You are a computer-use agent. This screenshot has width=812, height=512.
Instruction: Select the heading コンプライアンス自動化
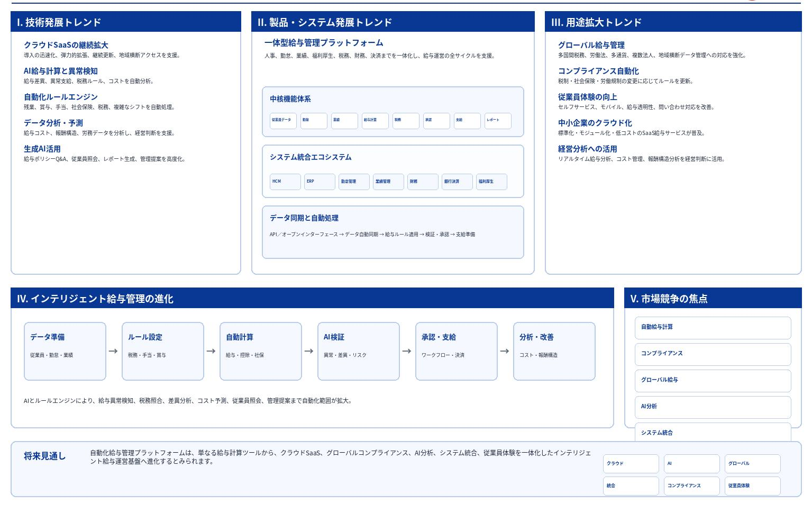pos(598,71)
